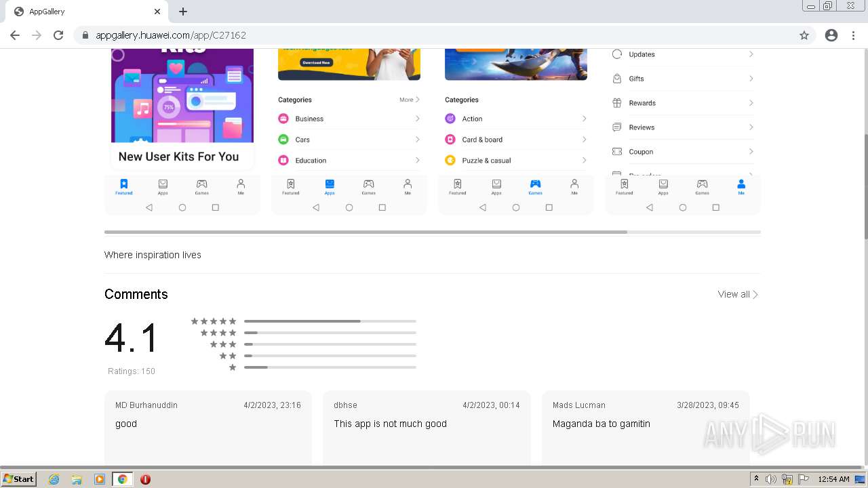Open View all comments link

coord(738,294)
